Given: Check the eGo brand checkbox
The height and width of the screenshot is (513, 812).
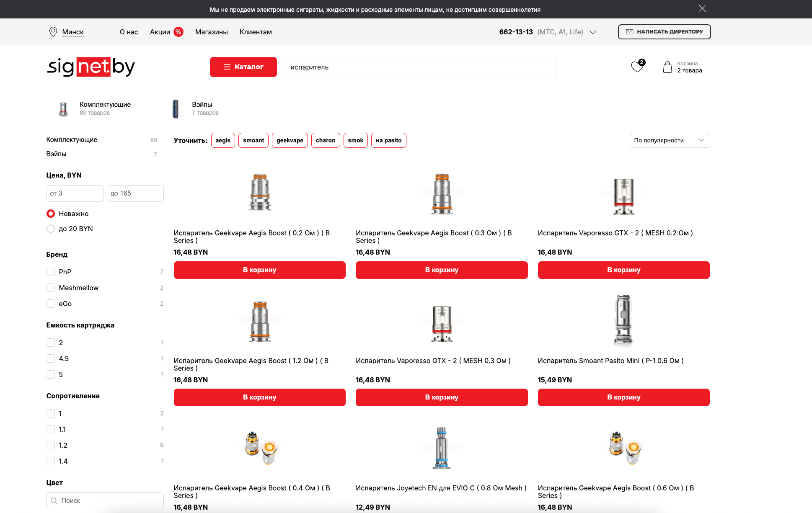Looking at the screenshot, I should pyautogui.click(x=51, y=304).
